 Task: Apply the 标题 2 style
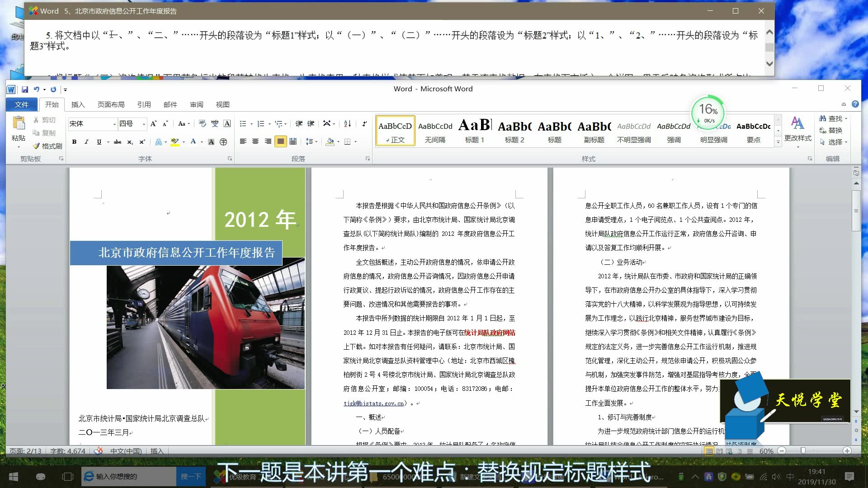pyautogui.click(x=514, y=130)
